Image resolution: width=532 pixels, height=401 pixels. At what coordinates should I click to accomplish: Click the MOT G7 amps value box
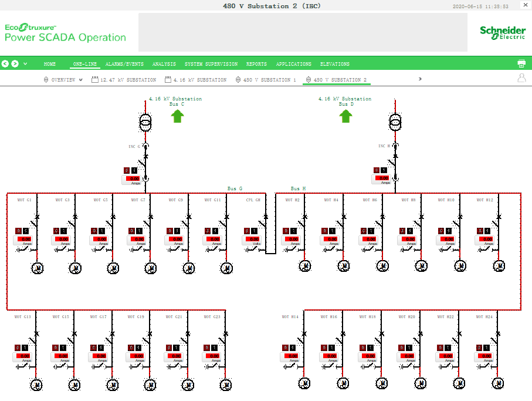pos(137,241)
